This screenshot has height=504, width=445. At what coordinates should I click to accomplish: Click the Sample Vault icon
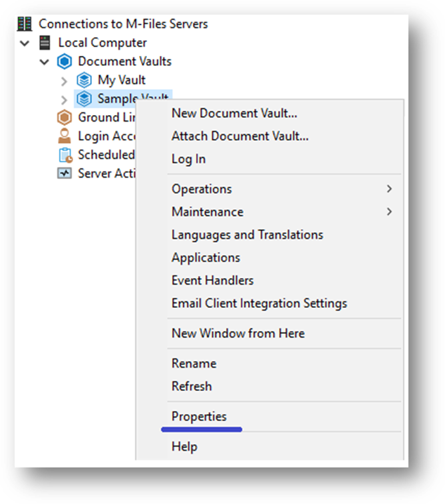[84, 98]
